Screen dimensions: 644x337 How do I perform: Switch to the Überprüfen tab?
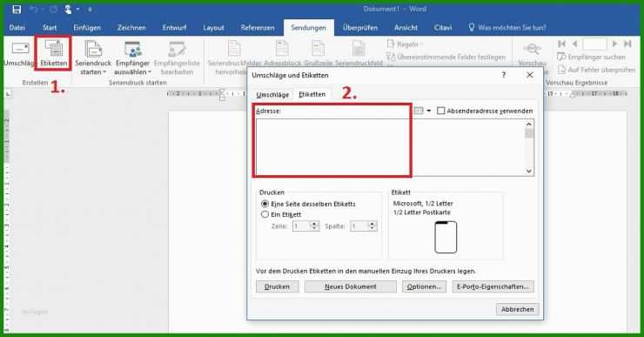[x=359, y=28]
